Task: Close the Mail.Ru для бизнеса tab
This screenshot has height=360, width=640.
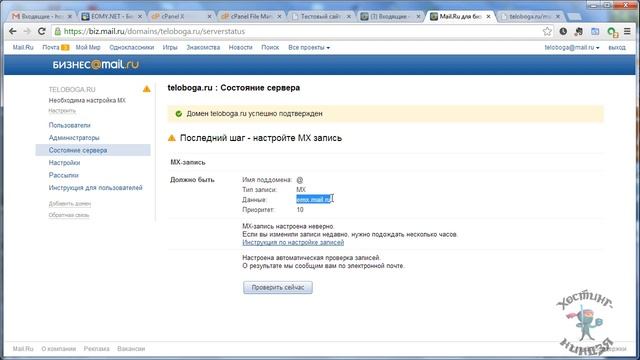Action: click(x=488, y=16)
